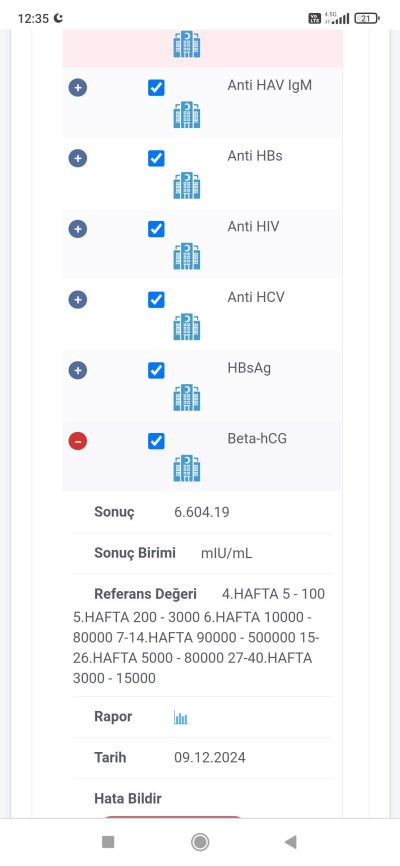Tap hospital icon under Anti HCV

tap(187, 327)
